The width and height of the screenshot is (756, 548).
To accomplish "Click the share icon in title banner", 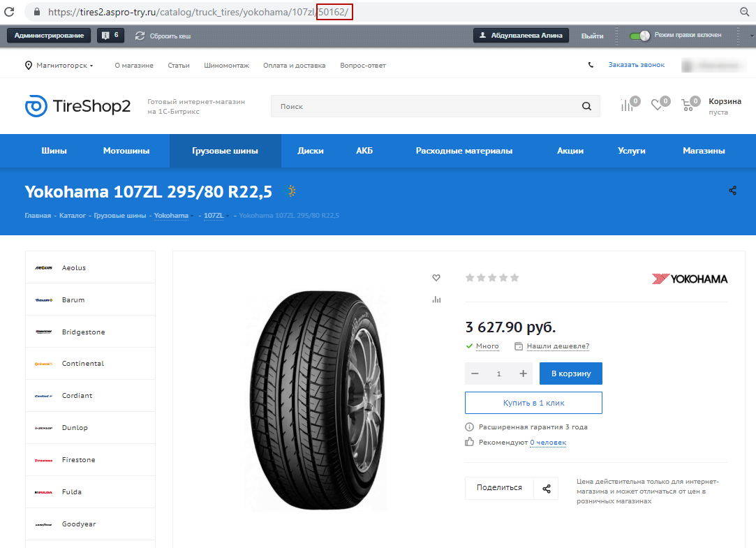I will click(732, 191).
